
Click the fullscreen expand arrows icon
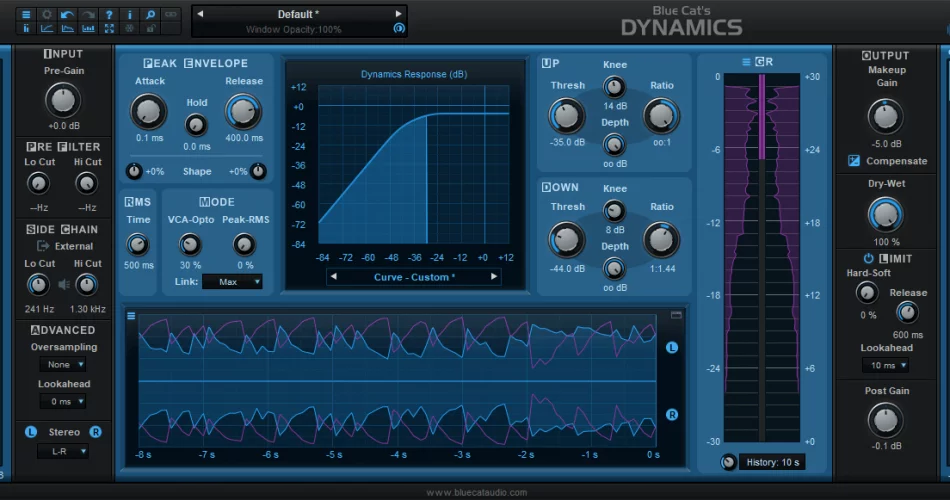tap(109, 28)
